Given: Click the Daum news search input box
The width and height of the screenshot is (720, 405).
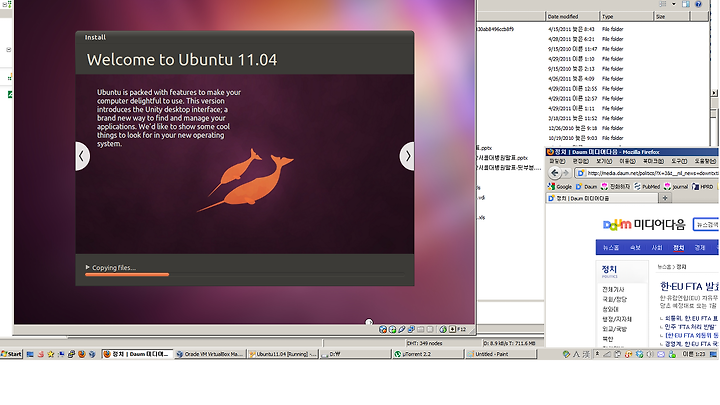Looking at the screenshot, I should tap(707, 225).
